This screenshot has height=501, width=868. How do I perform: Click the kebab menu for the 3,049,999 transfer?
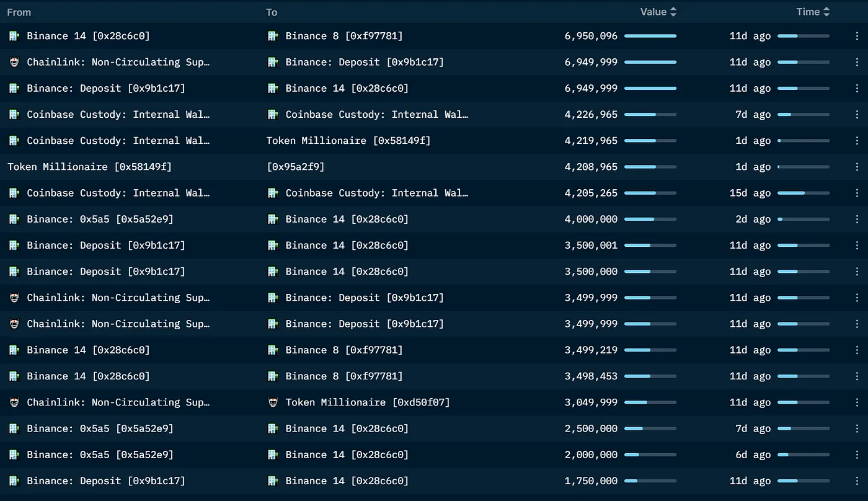pyautogui.click(x=857, y=402)
